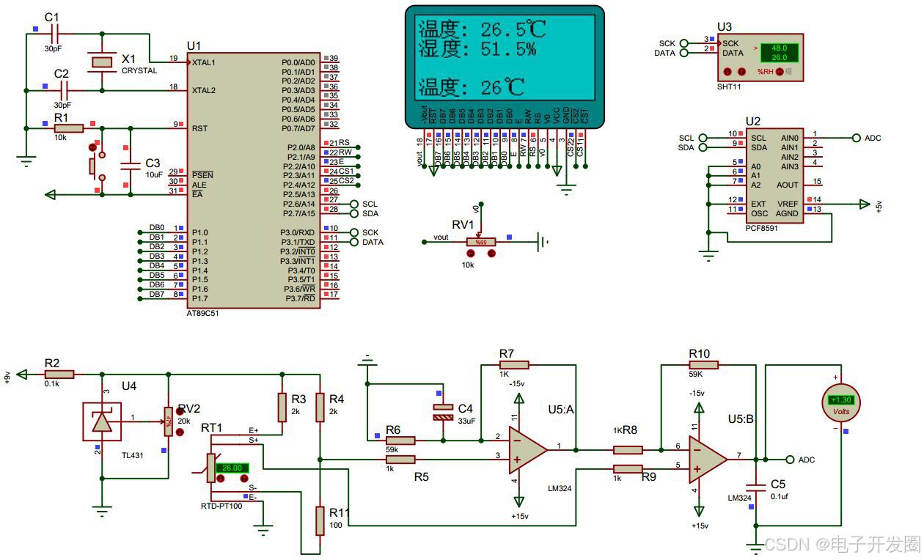
Task: Select RT1 RTD-PT100 sensor symbol
Action: coord(211,467)
